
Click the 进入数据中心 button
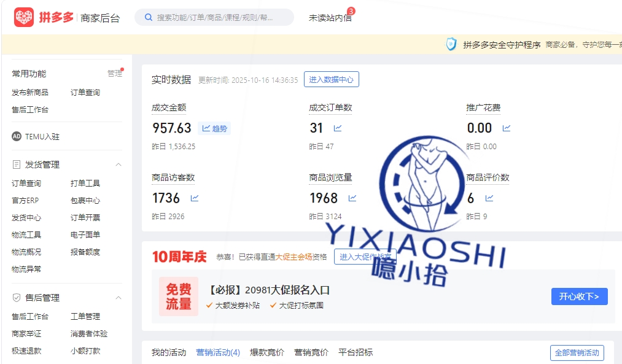(x=331, y=79)
